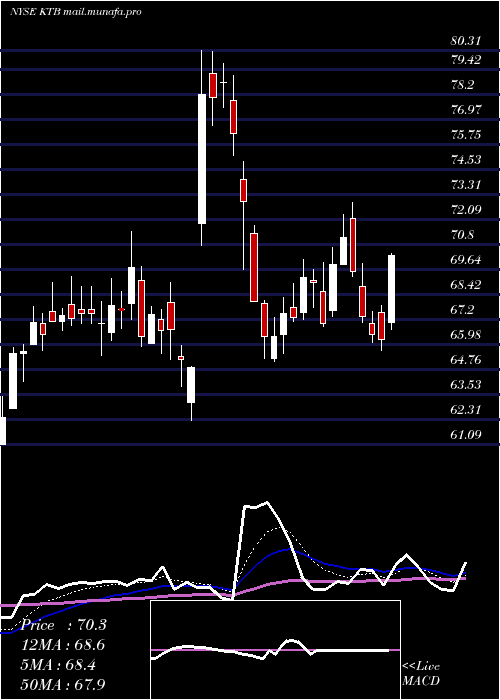This screenshot has width=500, height=700.
Task: Click the 67.2 price level label
Action: 462,310
